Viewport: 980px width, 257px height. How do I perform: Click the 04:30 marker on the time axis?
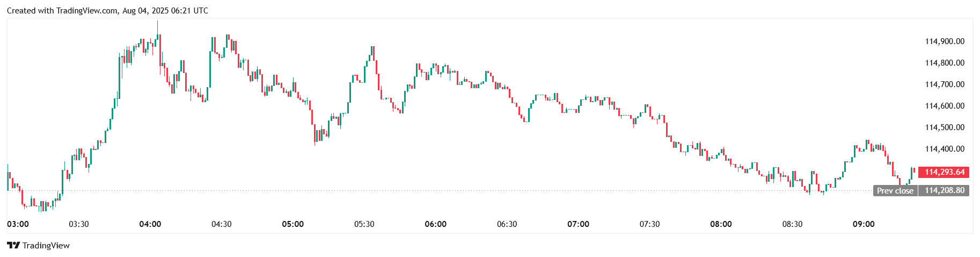point(222,224)
